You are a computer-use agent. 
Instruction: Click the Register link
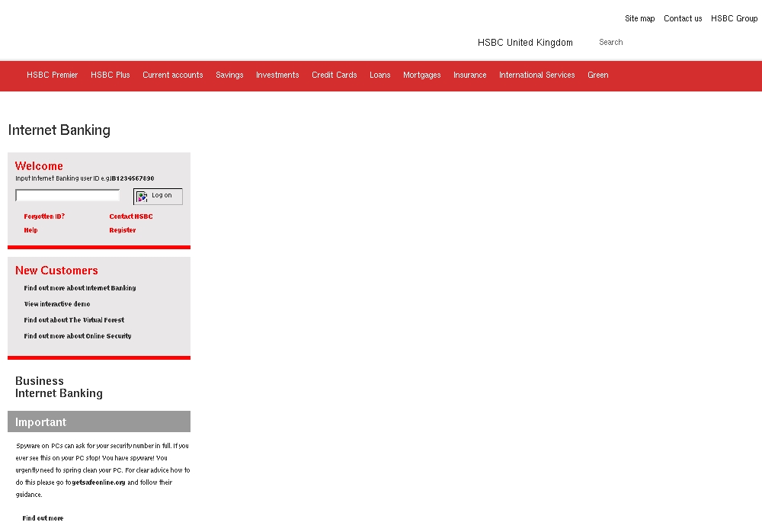[x=123, y=230]
